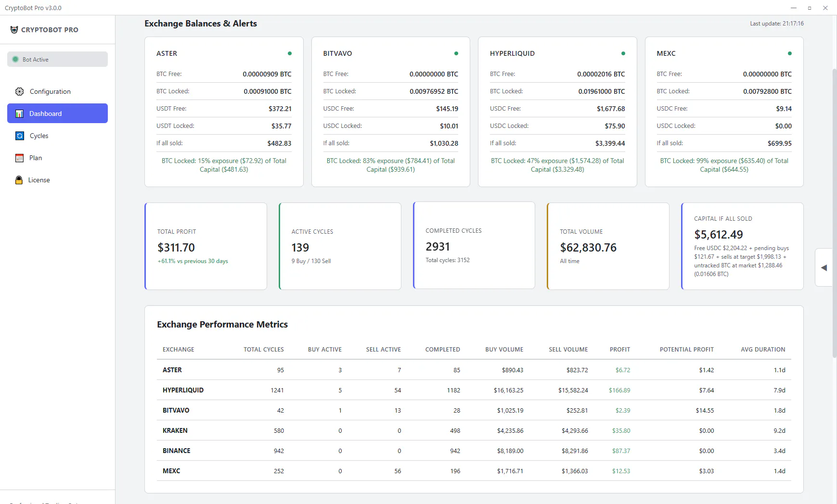
Task: Open the License menu item
Action: click(57, 180)
